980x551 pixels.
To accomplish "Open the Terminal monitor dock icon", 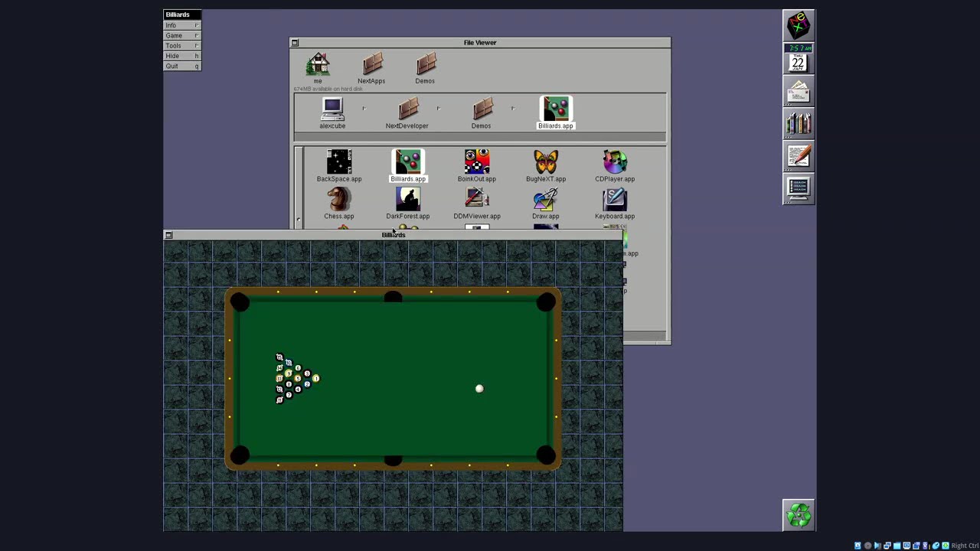I will pos(799,188).
